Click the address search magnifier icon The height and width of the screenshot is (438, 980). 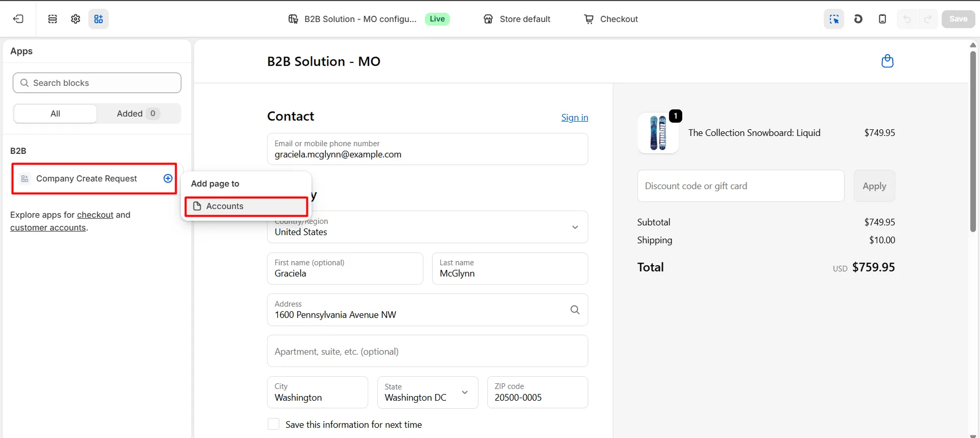click(575, 310)
